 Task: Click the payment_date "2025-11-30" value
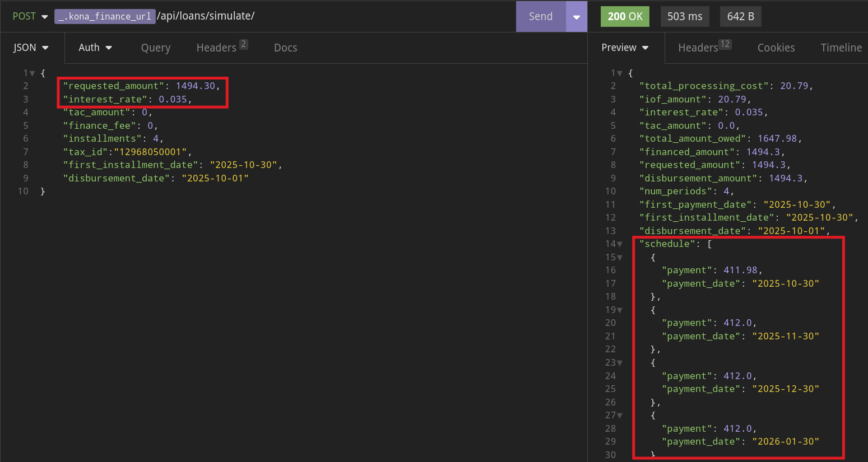coord(786,336)
